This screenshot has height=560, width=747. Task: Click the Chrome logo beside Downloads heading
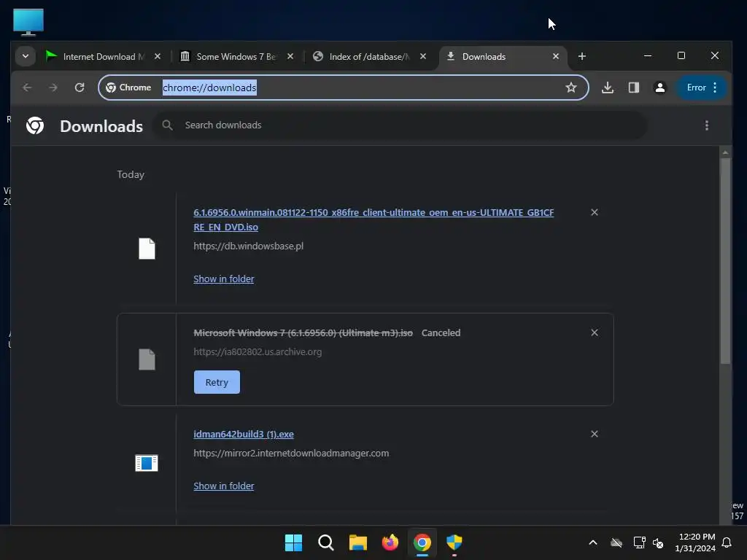point(35,125)
